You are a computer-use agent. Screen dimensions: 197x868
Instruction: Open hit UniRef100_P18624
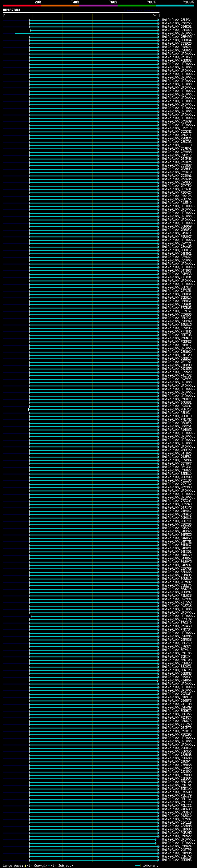(176, 47)
